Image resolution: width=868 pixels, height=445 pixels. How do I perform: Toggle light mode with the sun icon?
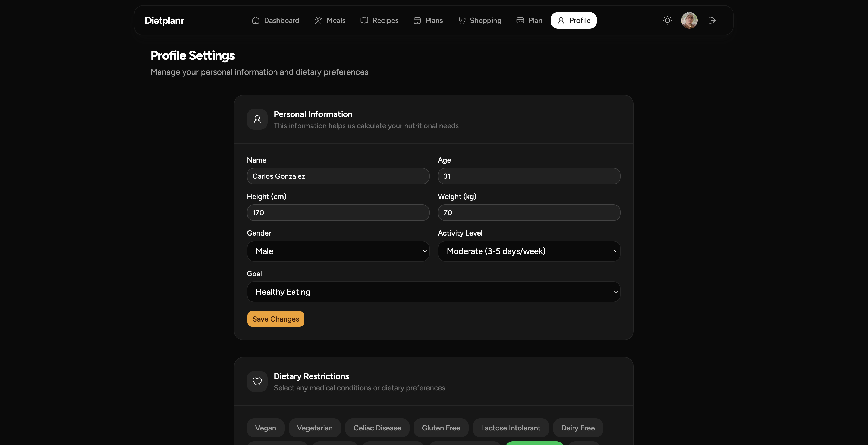(x=667, y=20)
